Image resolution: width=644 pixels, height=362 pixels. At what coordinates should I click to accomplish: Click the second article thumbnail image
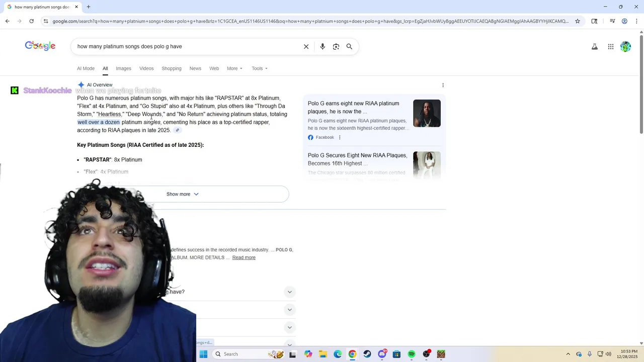(427, 165)
